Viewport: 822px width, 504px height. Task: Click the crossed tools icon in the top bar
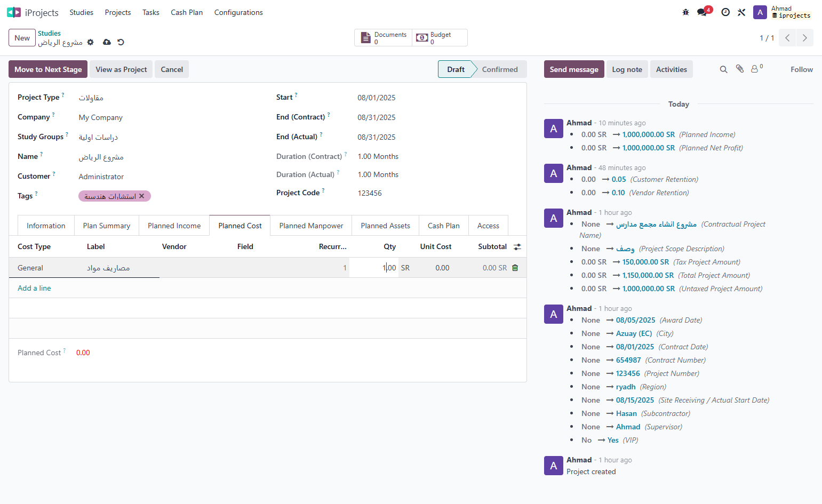tap(741, 12)
